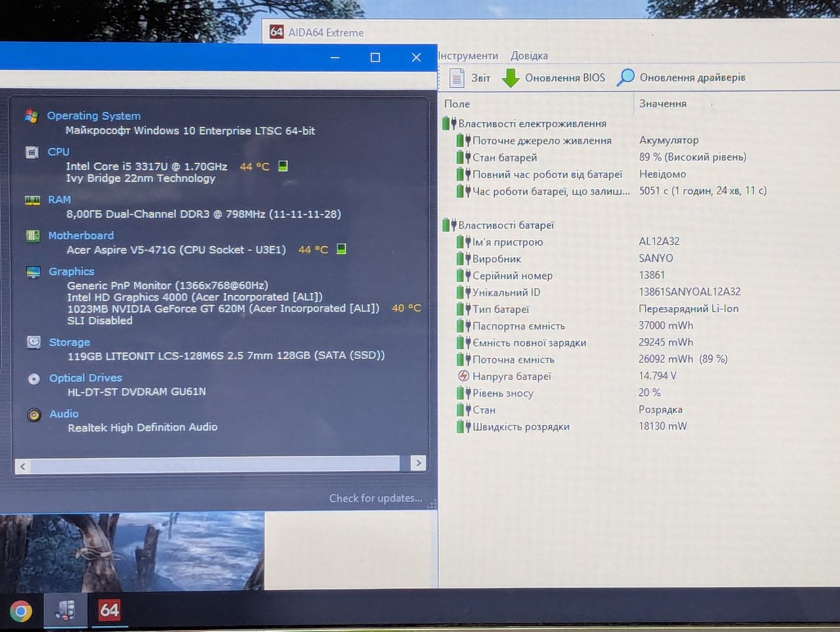Click the green Оновлення BIOS arrow icon
Viewport: 840px width, 632px height.
pyautogui.click(x=511, y=78)
